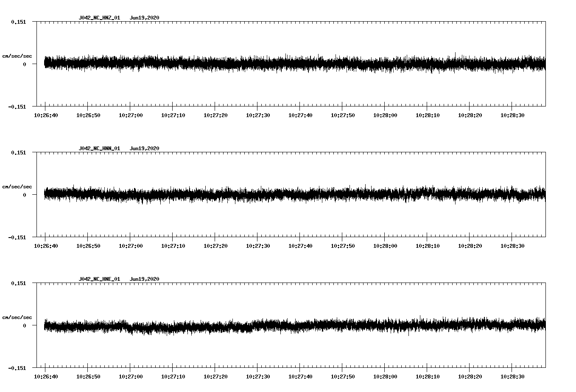The width and height of the screenshot is (576, 392).
Task: Click the cm/sec/sec unit label of HNZ plot
Action: coord(17,56)
